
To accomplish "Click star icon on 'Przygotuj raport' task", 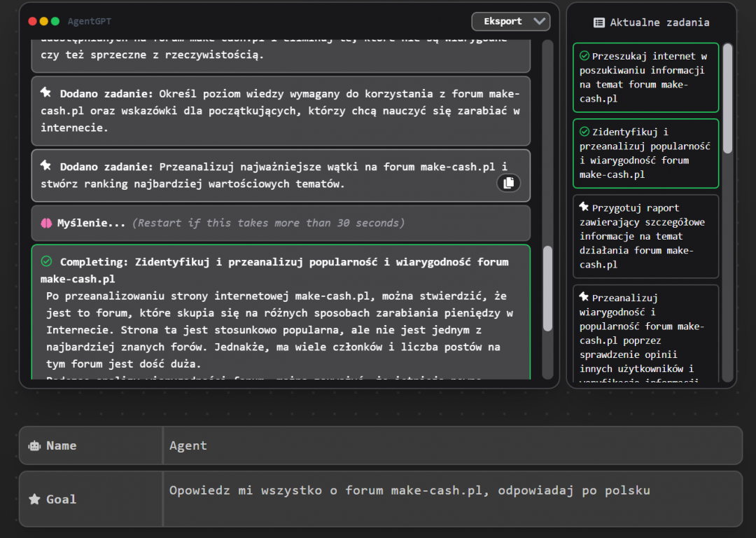I will coord(584,207).
